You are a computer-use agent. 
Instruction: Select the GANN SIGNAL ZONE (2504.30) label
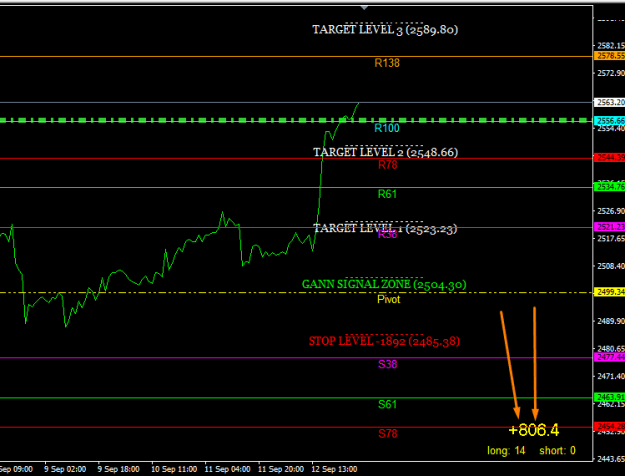[384, 284]
